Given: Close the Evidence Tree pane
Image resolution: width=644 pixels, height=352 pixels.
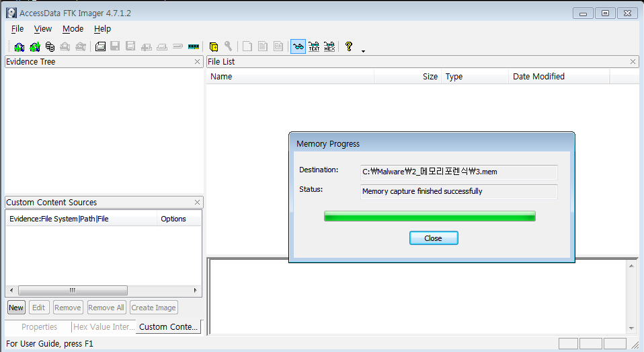Looking at the screenshot, I should pos(197,62).
